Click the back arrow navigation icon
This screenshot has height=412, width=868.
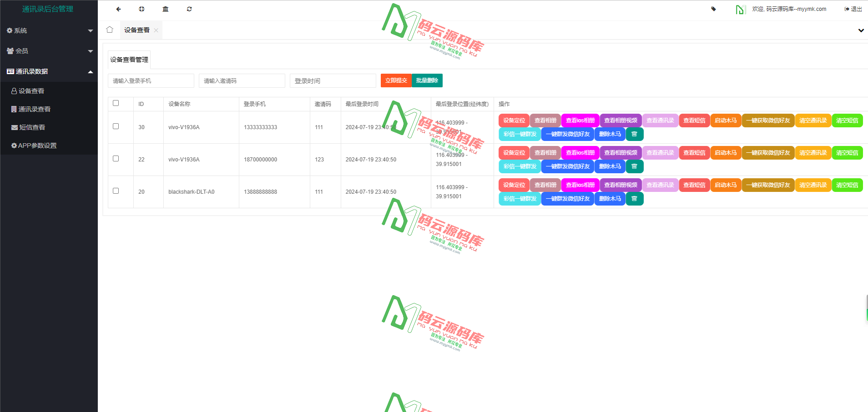pos(118,9)
